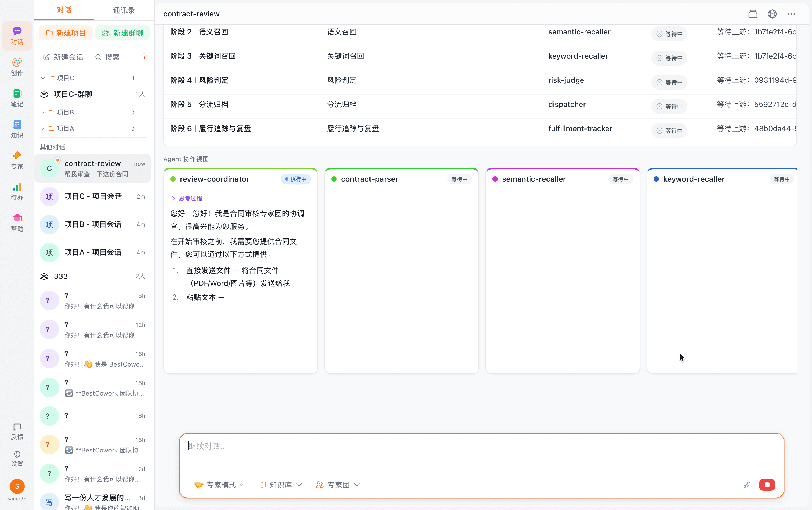This screenshot has height=510, width=812.
Task: Open the 知识 knowledge sidebar icon
Action: click(x=17, y=129)
